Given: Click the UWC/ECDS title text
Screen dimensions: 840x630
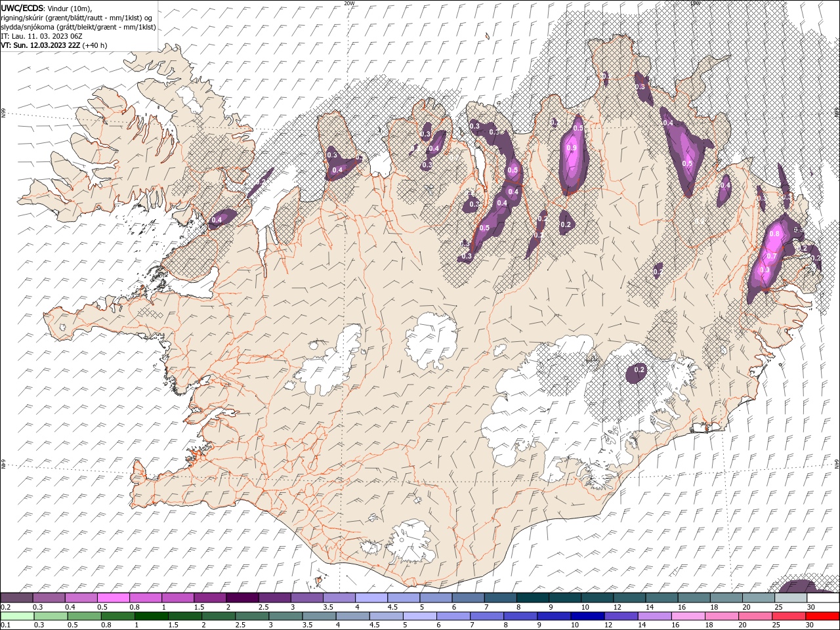Looking at the screenshot, I should [22, 8].
